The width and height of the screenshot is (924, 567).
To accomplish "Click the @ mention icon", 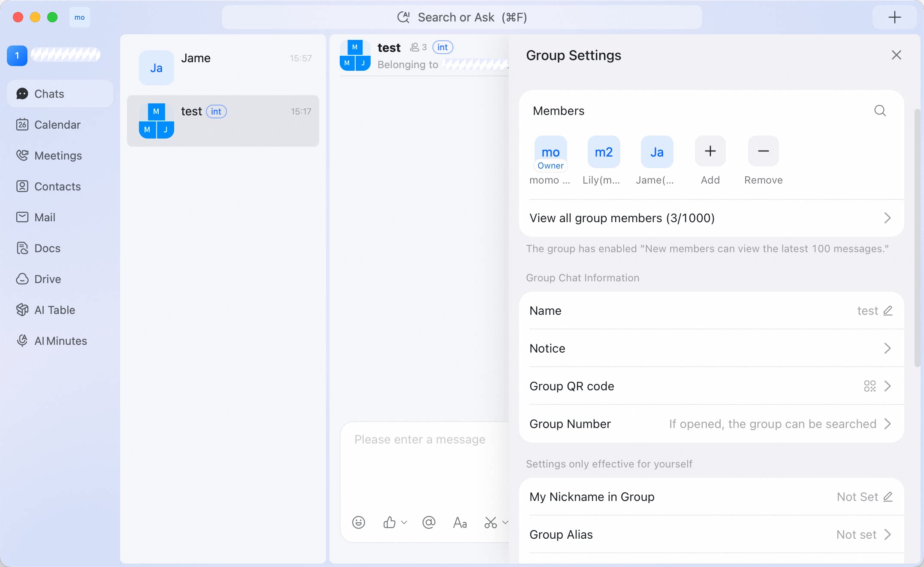I will click(x=429, y=522).
